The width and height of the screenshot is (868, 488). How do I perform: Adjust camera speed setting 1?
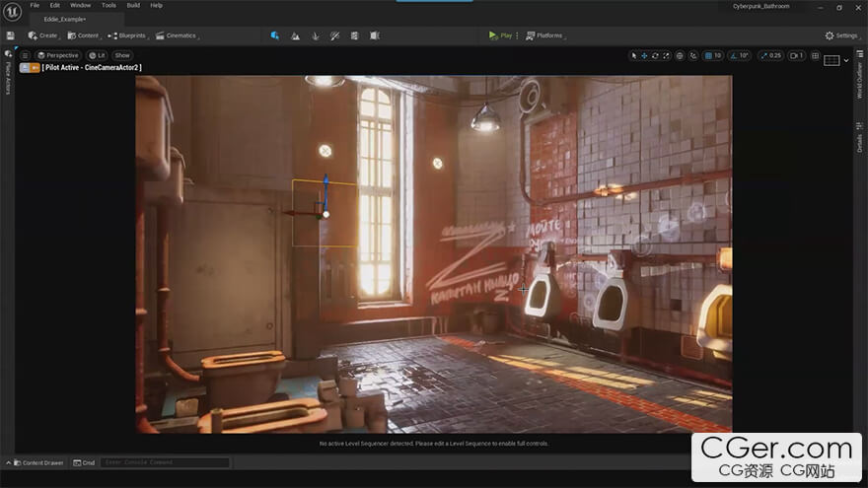coord(796,56)
